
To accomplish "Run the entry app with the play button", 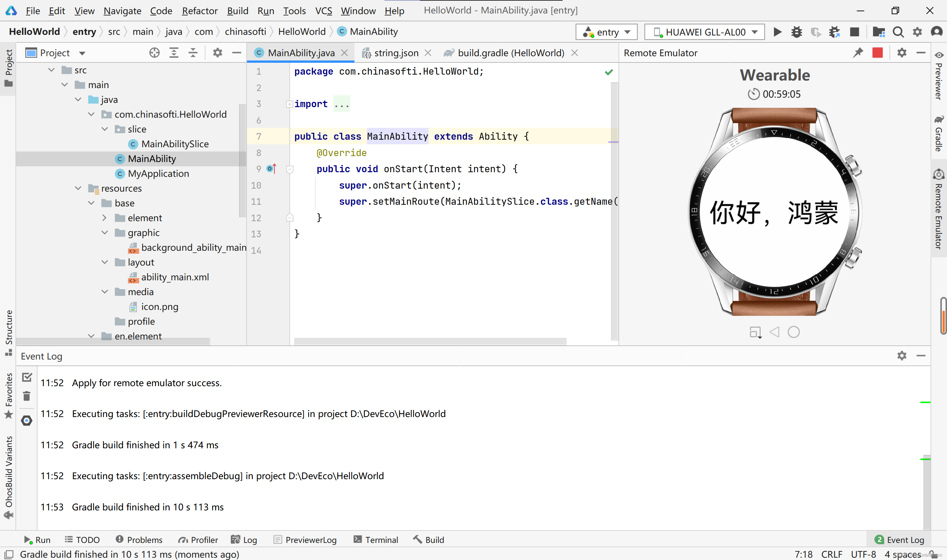I will 777,32.
